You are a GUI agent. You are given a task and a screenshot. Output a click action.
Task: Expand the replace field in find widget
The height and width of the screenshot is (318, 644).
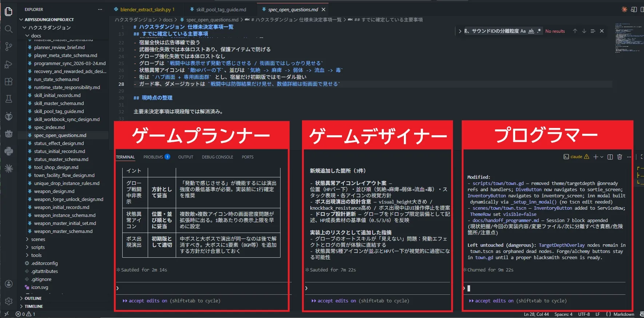coord(460,31)
